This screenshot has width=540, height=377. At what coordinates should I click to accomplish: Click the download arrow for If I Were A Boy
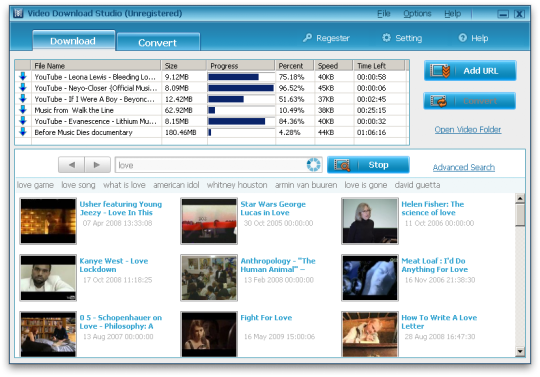[23, 99]
